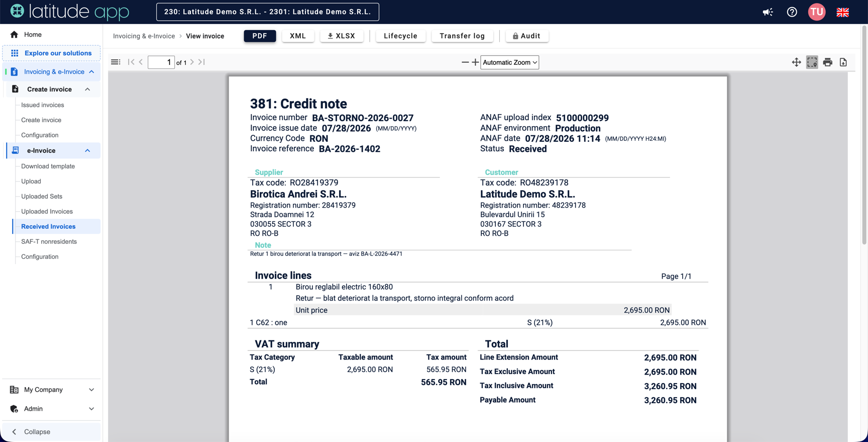Collapse the e-Invoice submenu chevron
Image resolution: width=868 pixels, height=442 pixels.
click(87, 151)
